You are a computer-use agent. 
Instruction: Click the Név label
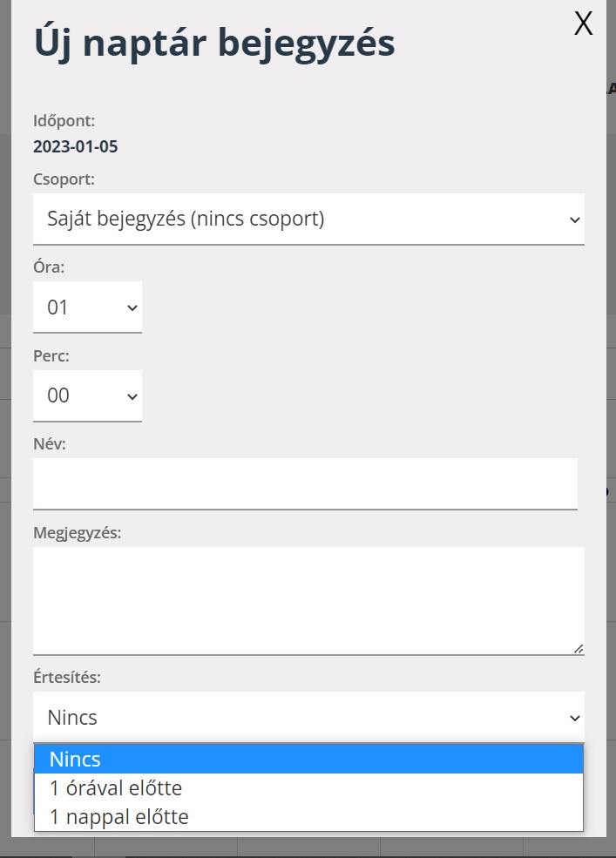coord(50,443)
